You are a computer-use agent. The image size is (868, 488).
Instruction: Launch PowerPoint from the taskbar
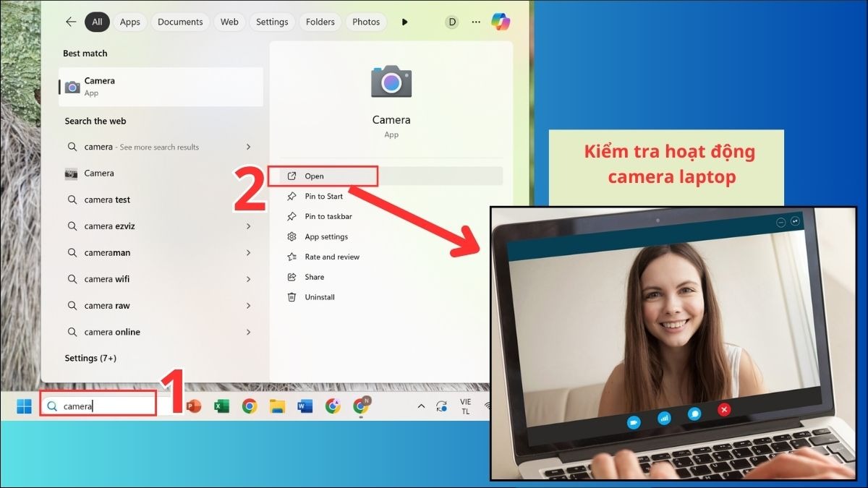(194, 406)
